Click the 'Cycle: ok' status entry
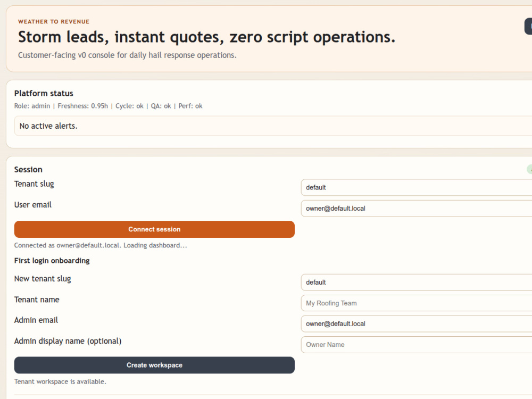 [x=129, y=106]
